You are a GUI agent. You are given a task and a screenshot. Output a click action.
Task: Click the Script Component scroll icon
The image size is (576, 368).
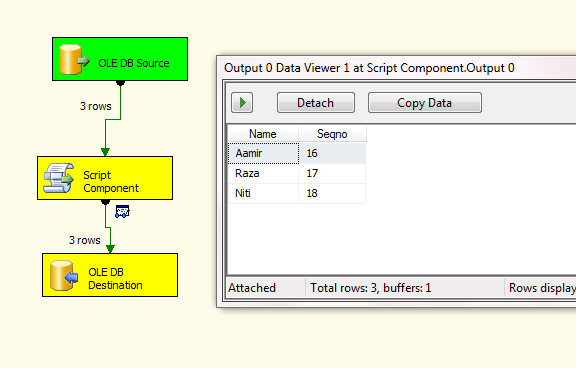click(x=59, y=178)
